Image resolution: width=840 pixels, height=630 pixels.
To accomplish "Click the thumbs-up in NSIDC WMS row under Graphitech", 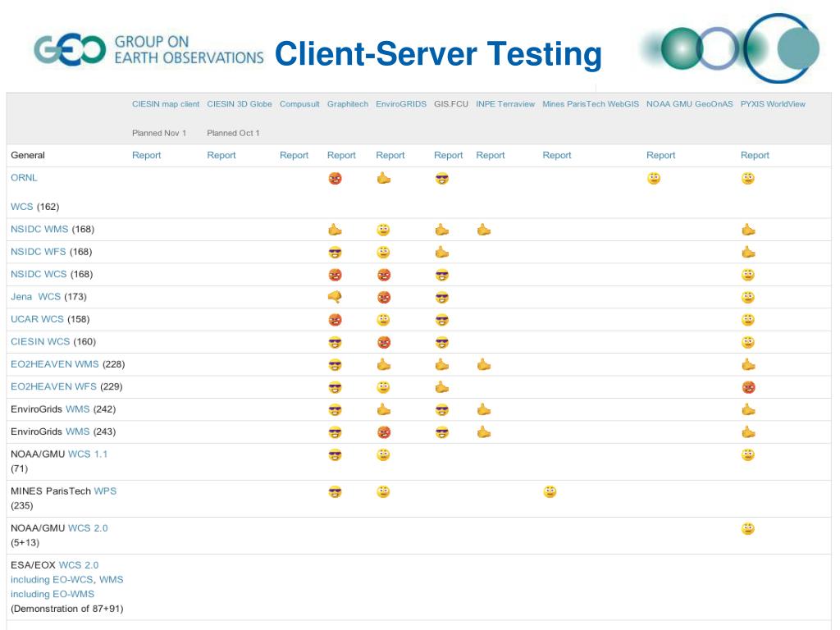I will [x=335, y=230].
